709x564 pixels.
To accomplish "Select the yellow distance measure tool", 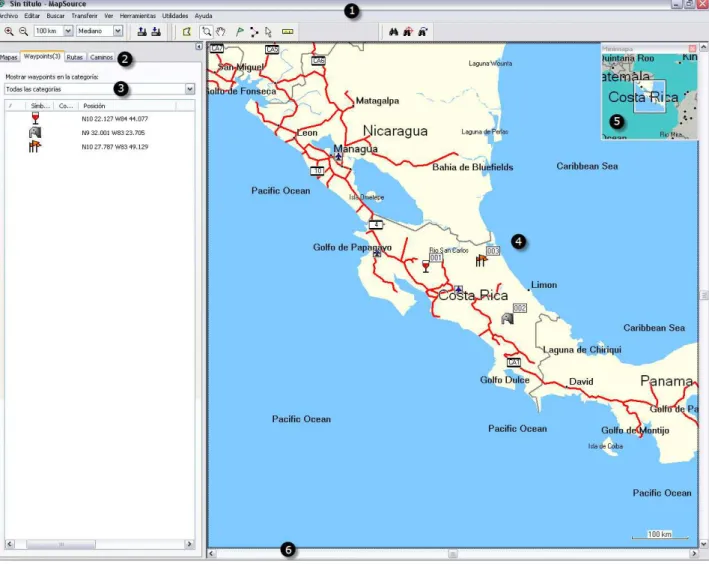I will coord(288,32).
